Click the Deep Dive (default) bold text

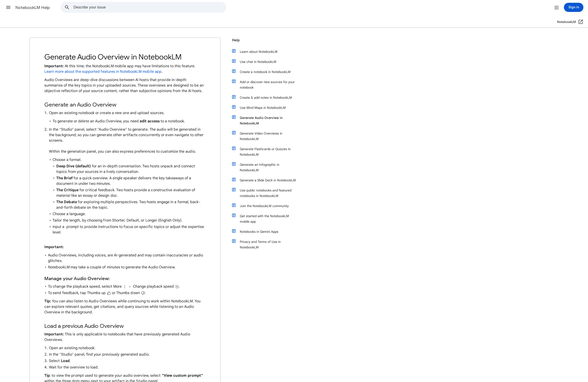click(73, 166)
